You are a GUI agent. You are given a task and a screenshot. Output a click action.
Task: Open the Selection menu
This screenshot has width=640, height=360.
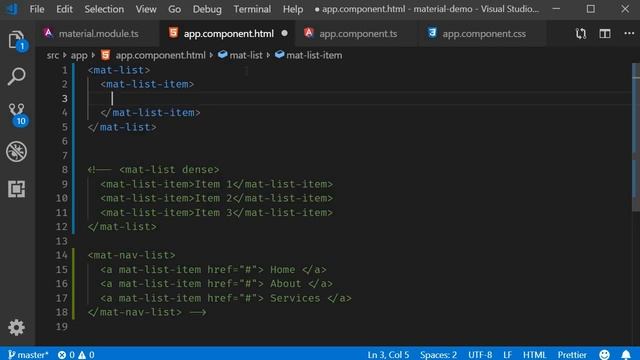[x=104, y=9]
